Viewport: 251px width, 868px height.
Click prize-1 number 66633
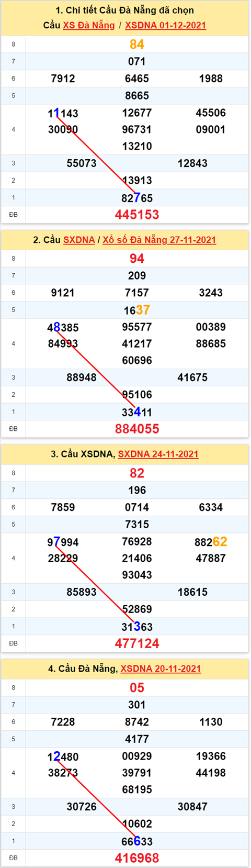pyautogui.click(x=137, y=841)
